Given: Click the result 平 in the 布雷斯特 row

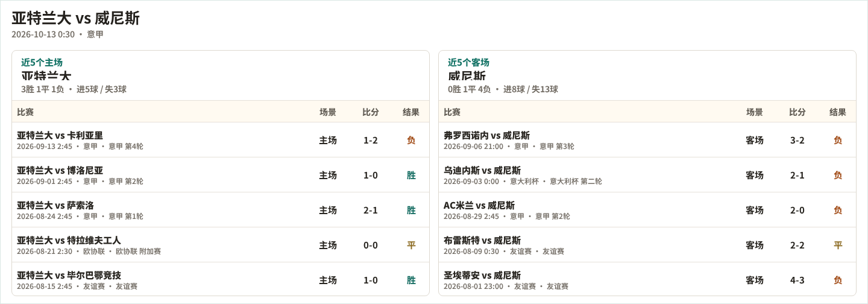Looking at the screenshot, I should [838, 245].
